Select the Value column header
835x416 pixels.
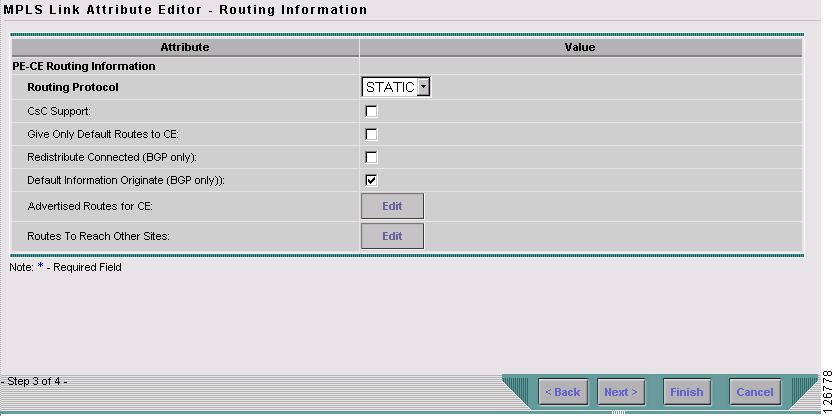click(580, 47)
